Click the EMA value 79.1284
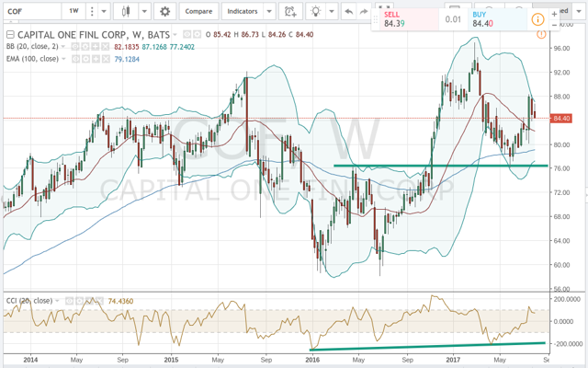 tap(127, 59)
